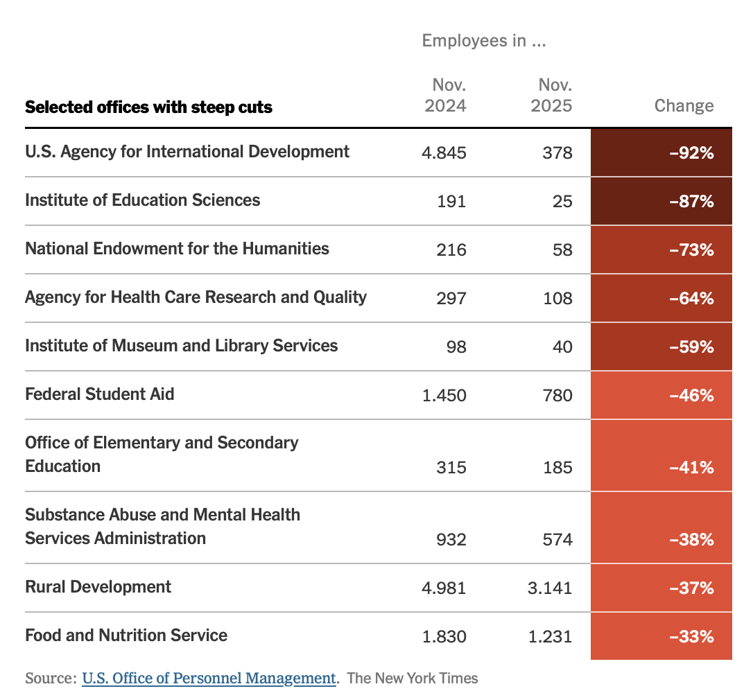The width and height of the screenshot is (753, 700).
Task: Select the U.S. Agency for International Development row label
Action: click(x=187, y=152)
